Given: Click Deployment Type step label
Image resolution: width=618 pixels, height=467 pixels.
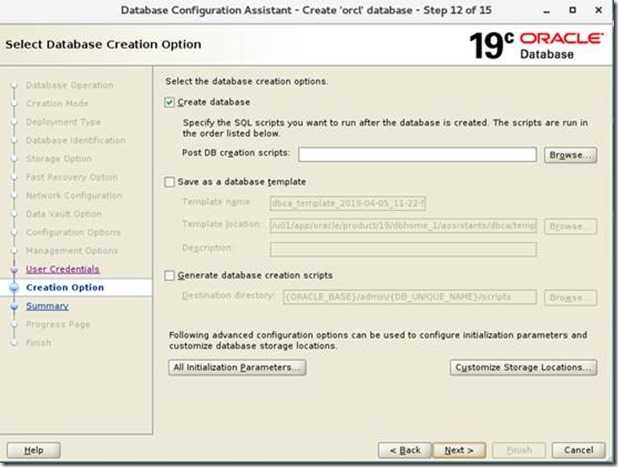Looking at the screenshot, I should (63, 122).
